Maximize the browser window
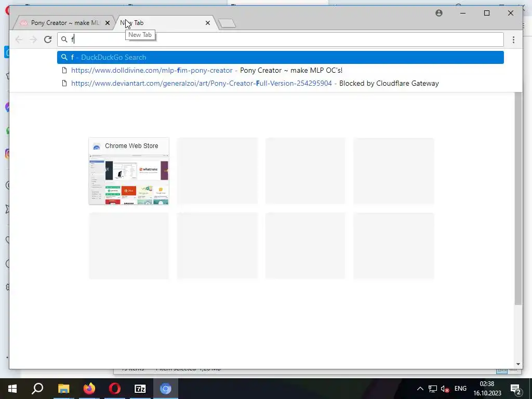Image resolution: width=532 pixels, height=399 pixels. 486,13
